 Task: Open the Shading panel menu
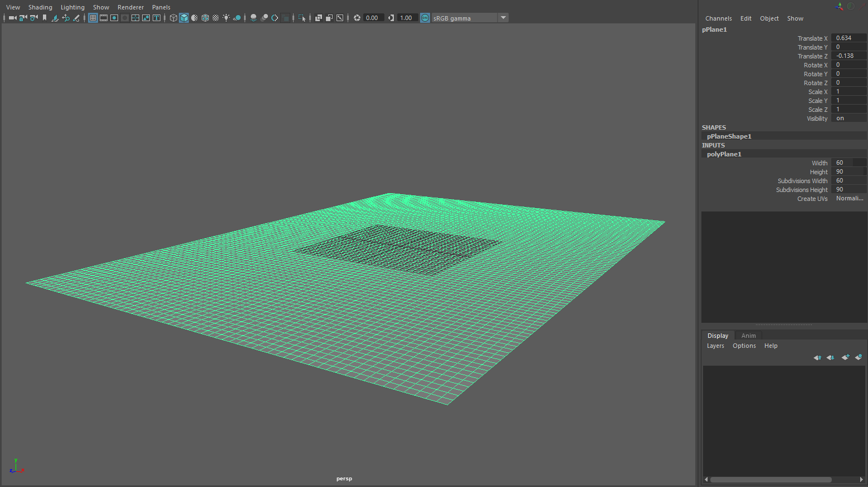pyautogui.click(x=40, y=7)
